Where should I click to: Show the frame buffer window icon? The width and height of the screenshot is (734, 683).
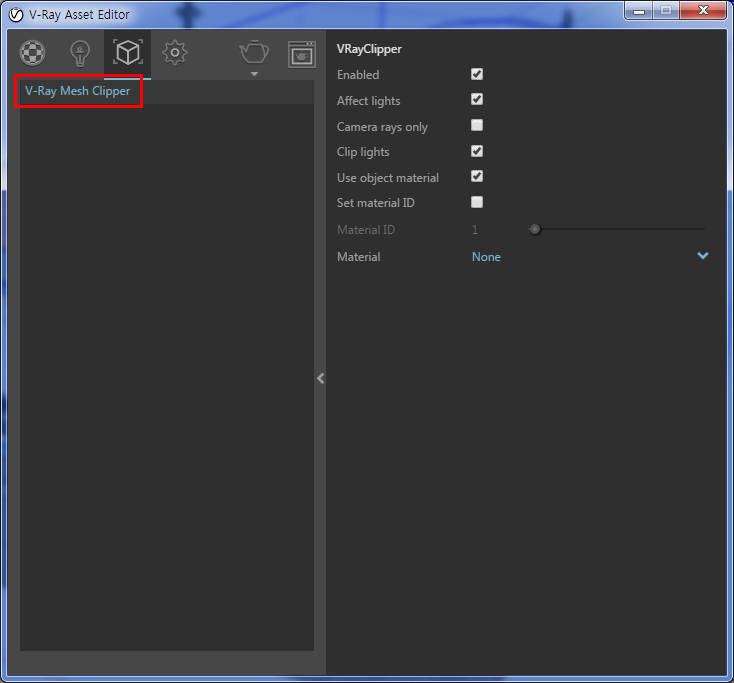pyautogui.click(x=302, y=54)
